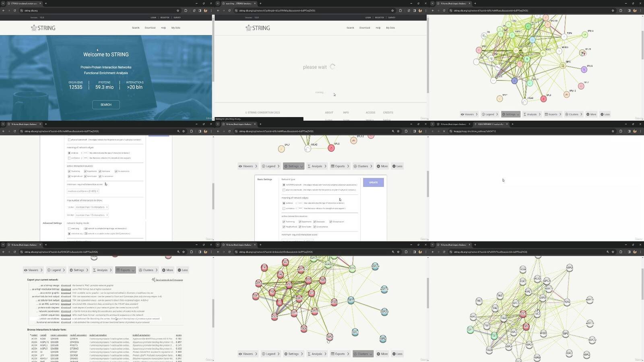
Task: Open Search menu in the Welcome to STRING window
Action: pos(136,28)
